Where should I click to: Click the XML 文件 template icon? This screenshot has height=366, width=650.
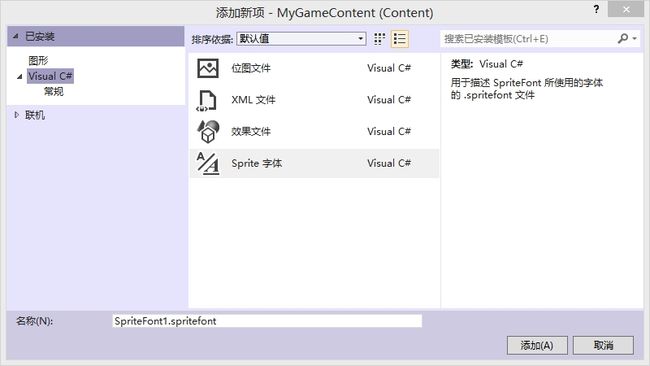207,100
